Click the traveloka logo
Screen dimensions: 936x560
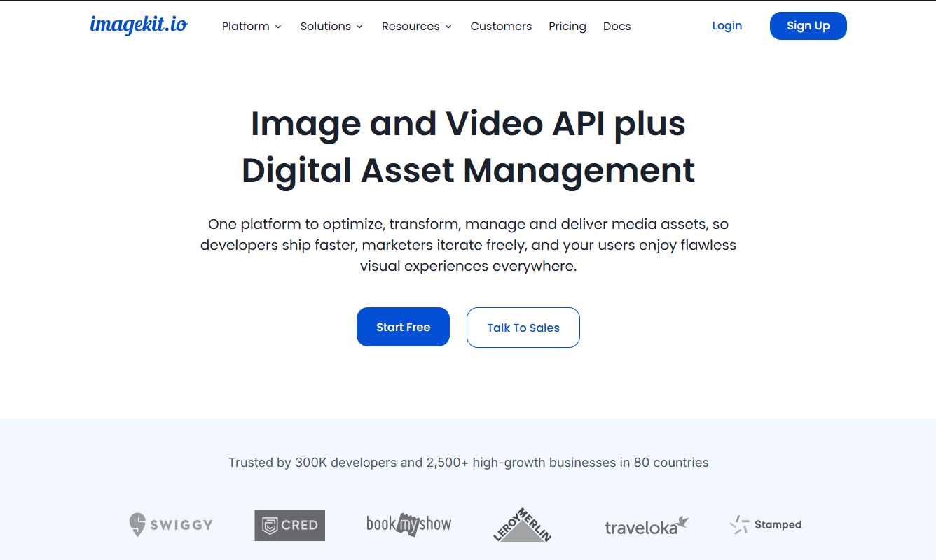[x=646, y=524]
